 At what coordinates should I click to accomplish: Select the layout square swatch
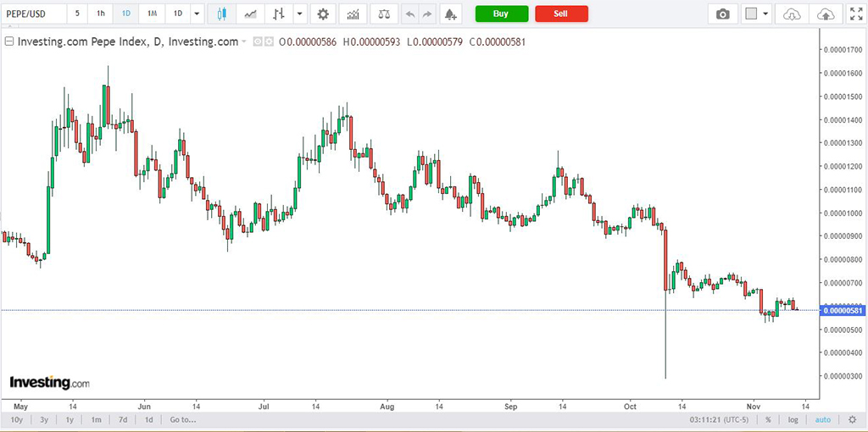[751, 14]
